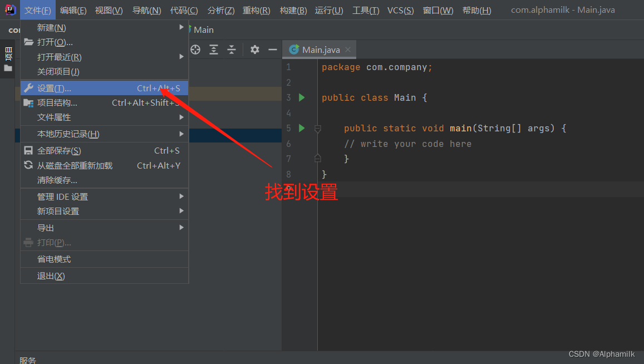Click the Expand All icon in Project toolbar
The image size is (644, 364).
(213, 50)
